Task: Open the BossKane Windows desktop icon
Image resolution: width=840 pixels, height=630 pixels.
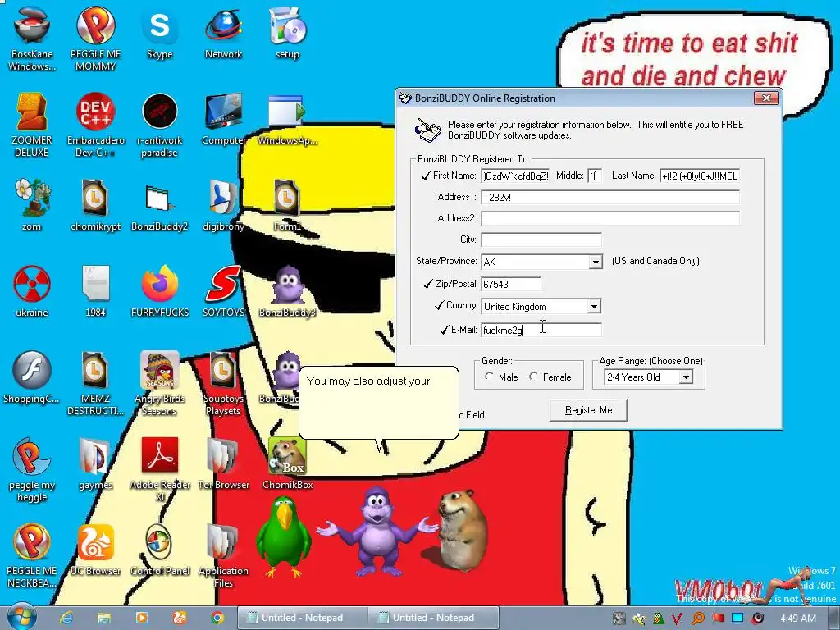Action: (x=32, y=38)
